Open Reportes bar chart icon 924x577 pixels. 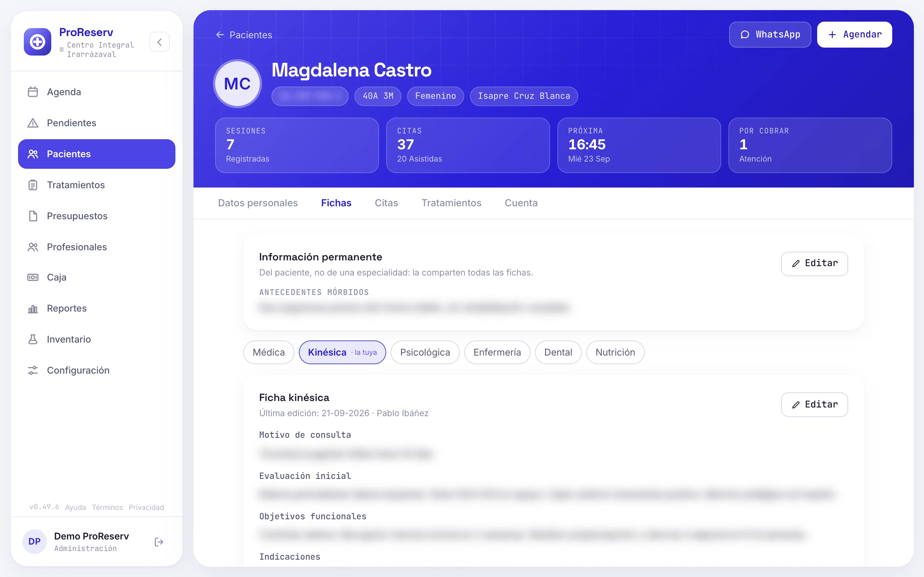(x=33, y=308)
